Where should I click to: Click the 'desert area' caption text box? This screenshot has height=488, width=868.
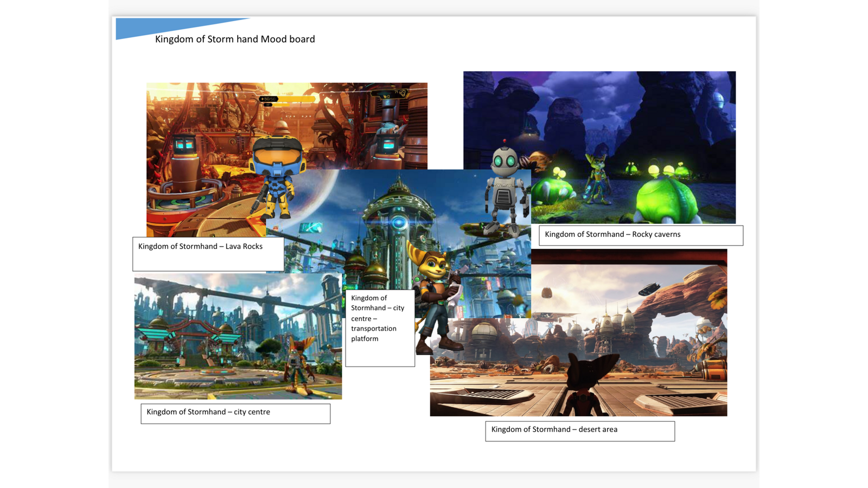pyautogui.click(x=579, y=431)
